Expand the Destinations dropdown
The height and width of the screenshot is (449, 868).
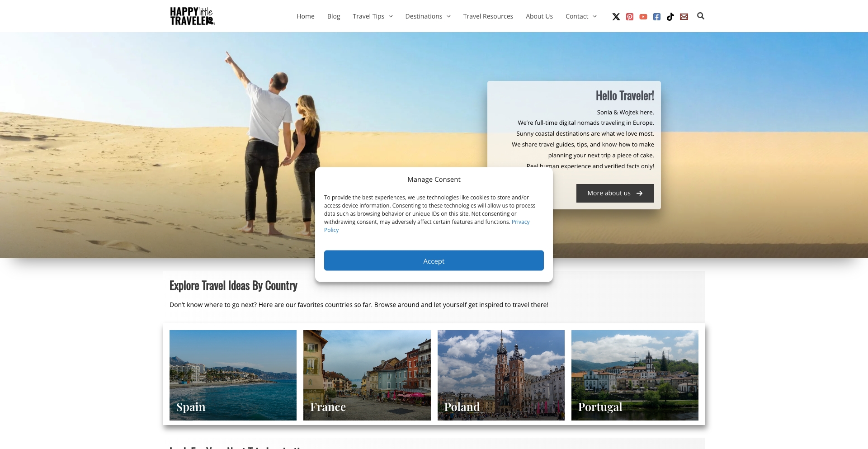(x=427, y=16)
